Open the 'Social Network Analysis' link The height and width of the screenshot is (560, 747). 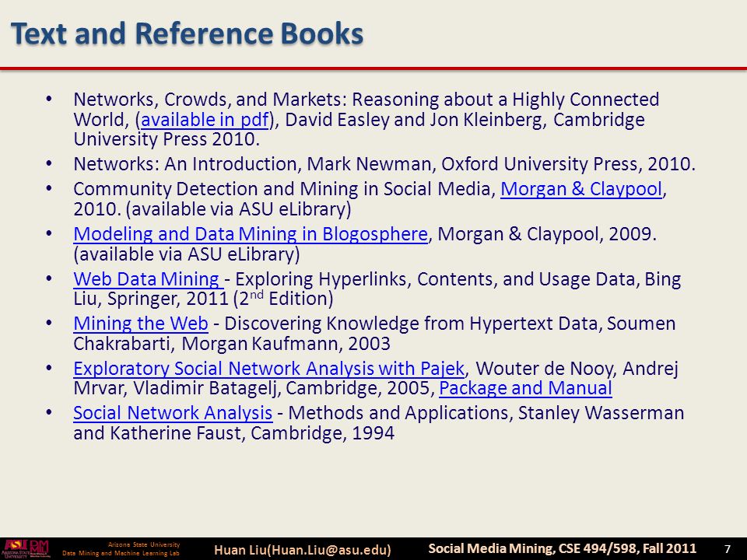[173, 413]
